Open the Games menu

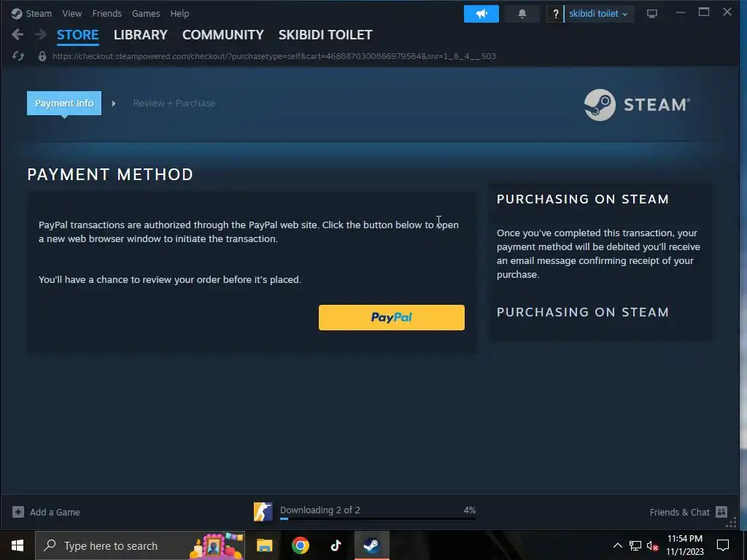click(x=146, y=13)
